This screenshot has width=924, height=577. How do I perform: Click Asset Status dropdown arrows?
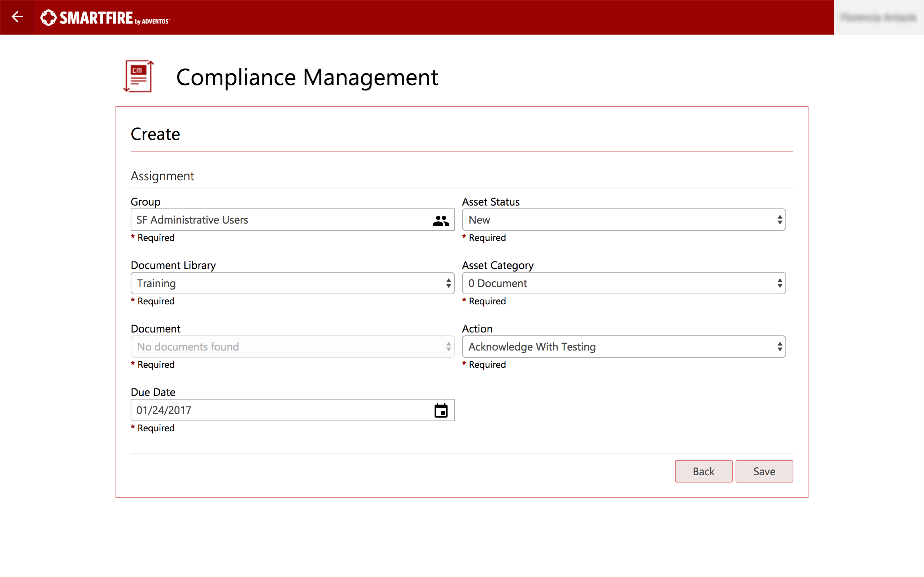[779, 220]
